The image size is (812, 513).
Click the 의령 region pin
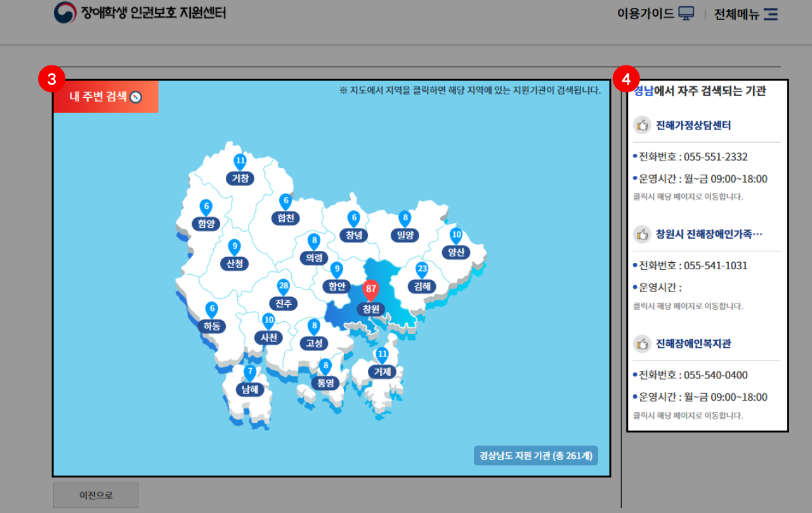313,250
